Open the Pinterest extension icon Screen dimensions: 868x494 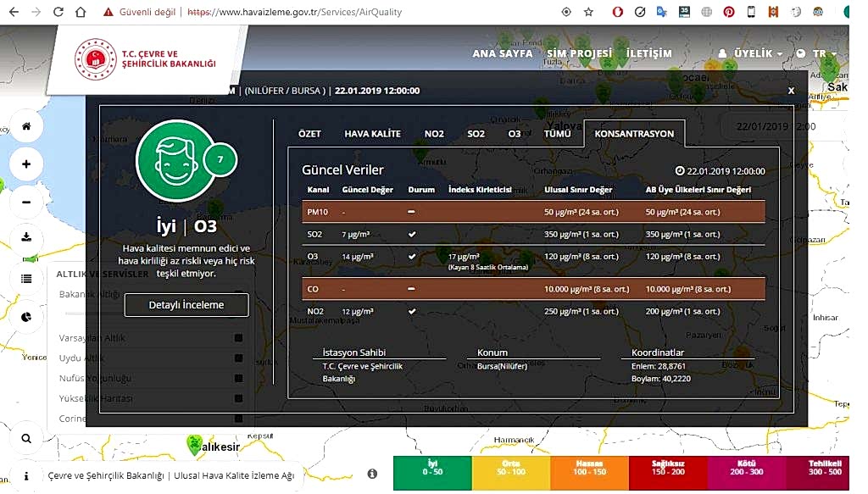pos(729,12)
